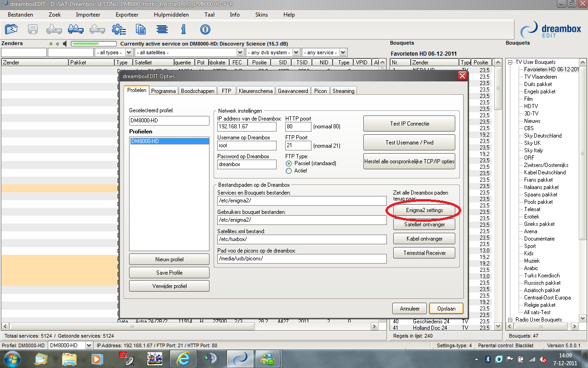The image size is (588, 368).
Task: Click the Opslaan button
Action: [446, 309]
